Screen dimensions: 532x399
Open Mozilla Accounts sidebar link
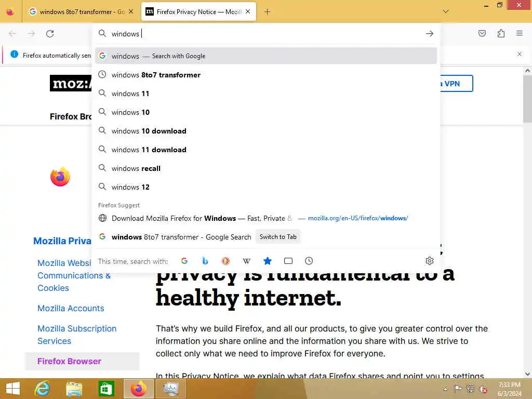(x=71, y=308)
